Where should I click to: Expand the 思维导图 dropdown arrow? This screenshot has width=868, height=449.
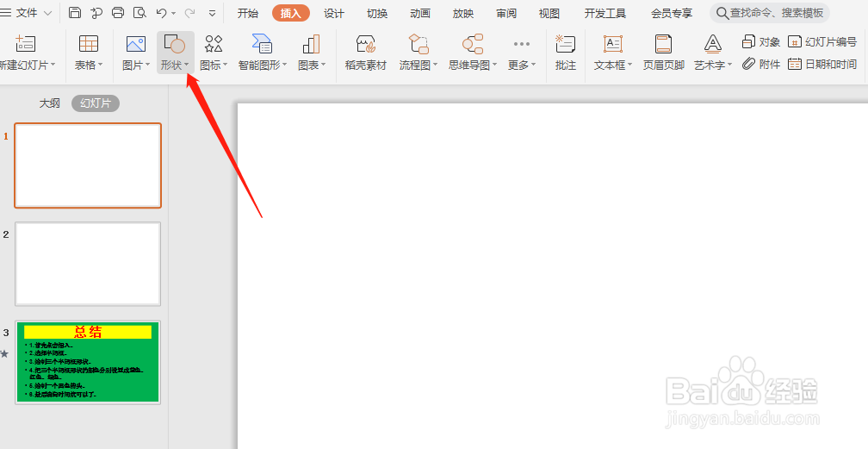494,65
